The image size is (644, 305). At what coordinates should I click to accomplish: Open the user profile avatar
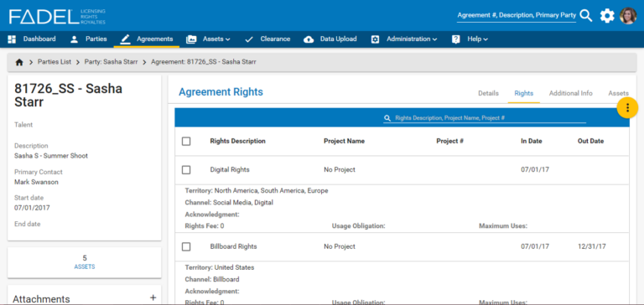tap(628, 16)
